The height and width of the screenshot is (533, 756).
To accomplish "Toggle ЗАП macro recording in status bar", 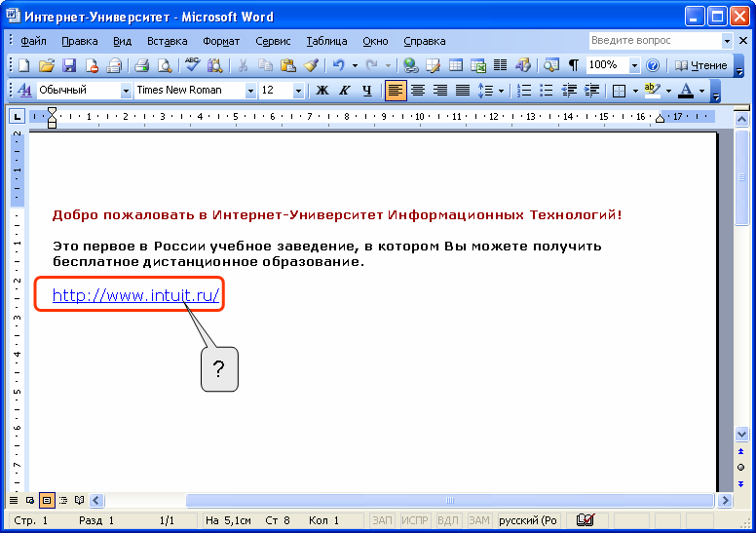I will [x=382, y=520].
